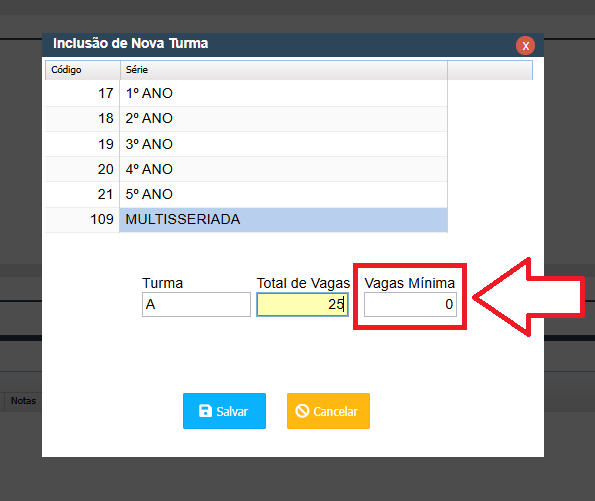Click the Salvar button
This screenshot has height=501, width=595.
[x=224, y=411]
